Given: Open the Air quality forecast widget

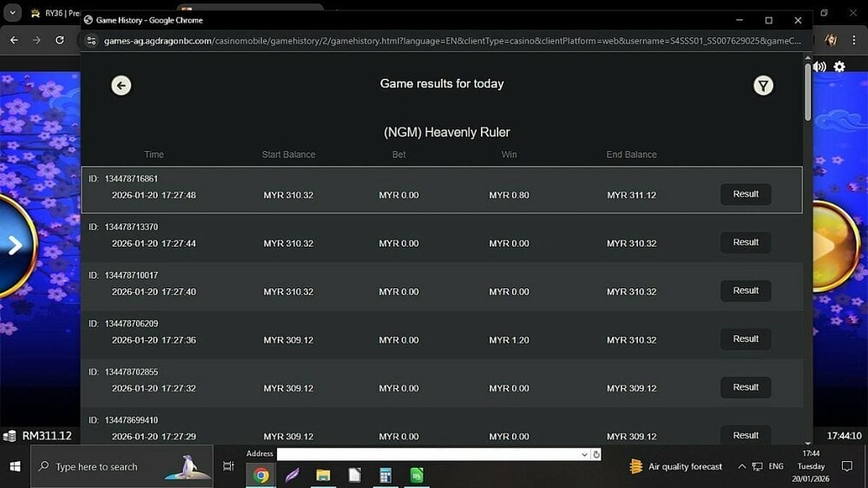Looking at the screenshot, I should [x=675, y=466].
